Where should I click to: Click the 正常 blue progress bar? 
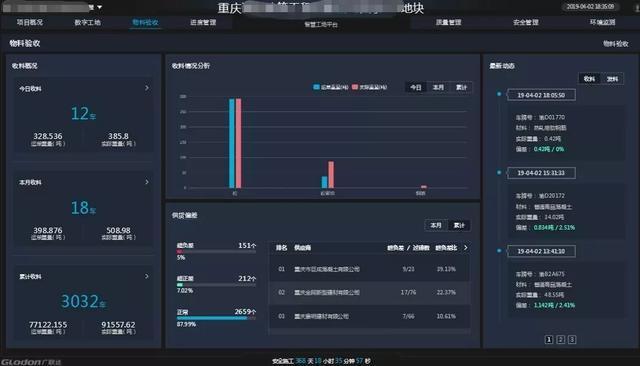pyautogui.click(x=216, y=318)
